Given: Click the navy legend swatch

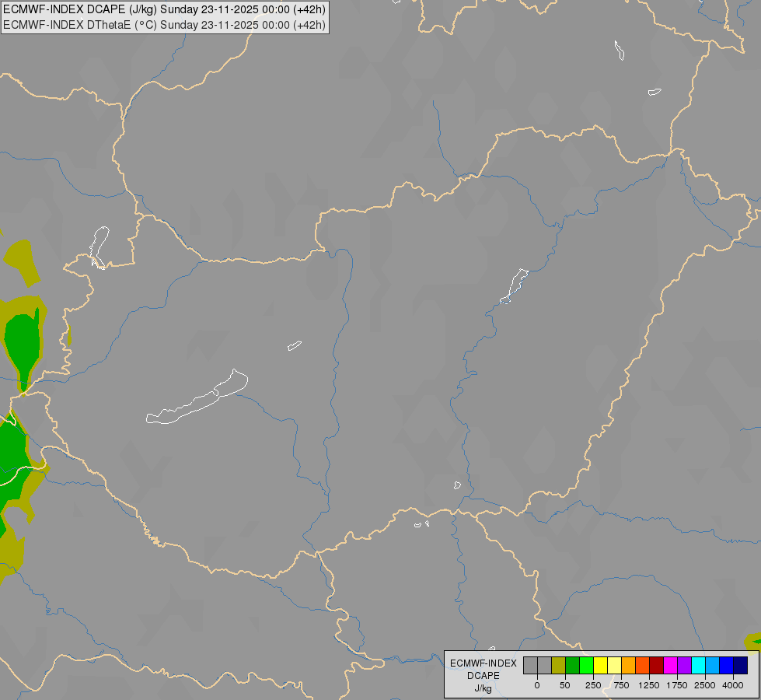Looking at the screenshot, I should click(x=741, y=666).
